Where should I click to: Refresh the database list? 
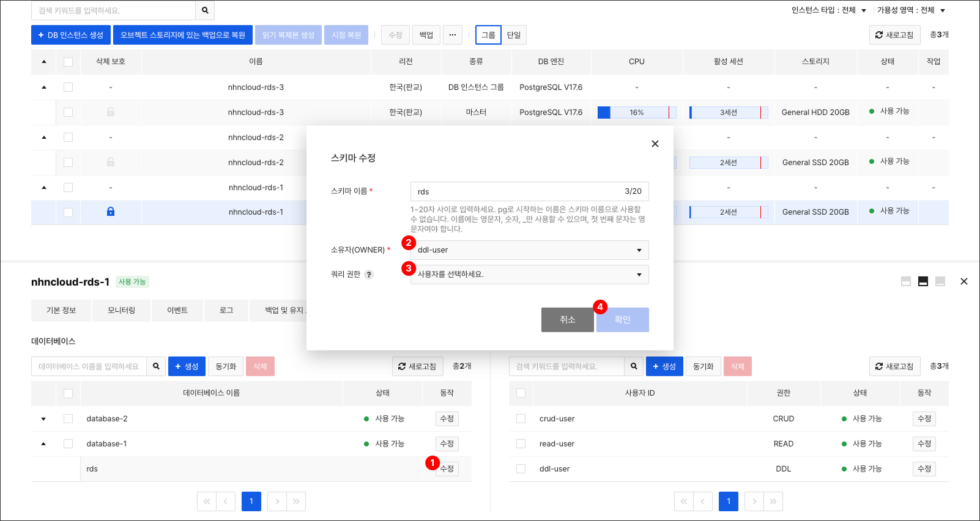coord(417,366)
